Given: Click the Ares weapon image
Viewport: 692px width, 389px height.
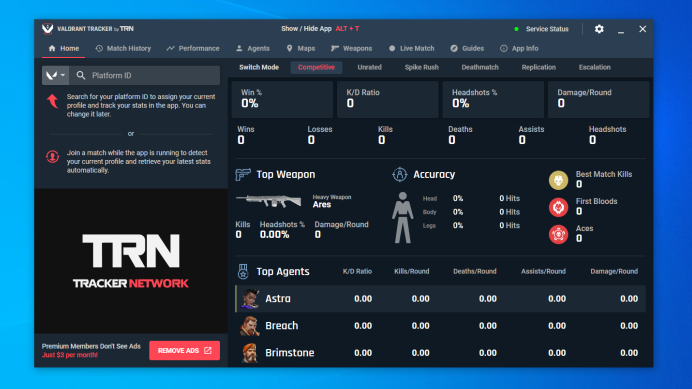Looking at the screenshot, I should (269, 201).
